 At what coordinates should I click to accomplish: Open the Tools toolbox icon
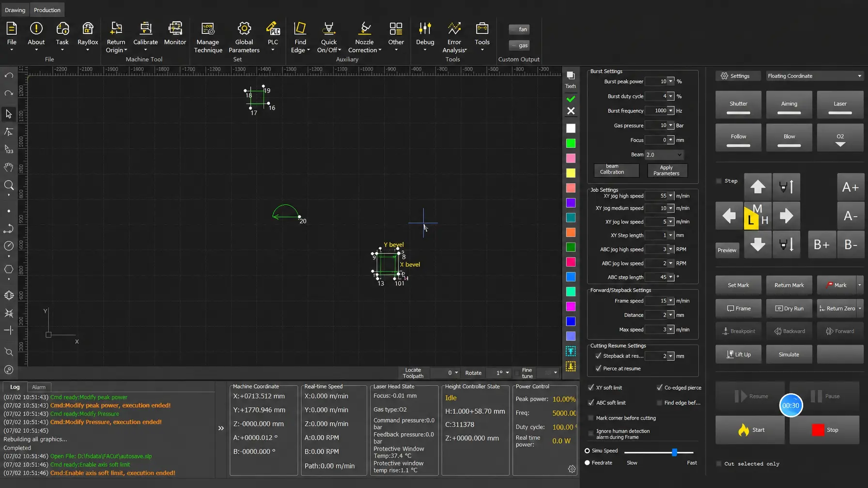tap(482, 34)
